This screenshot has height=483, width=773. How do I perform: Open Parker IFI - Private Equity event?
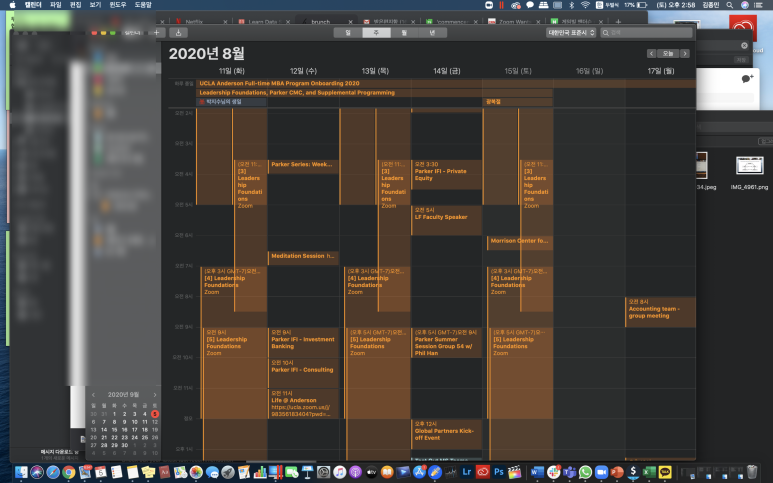[x=446, y=174]
